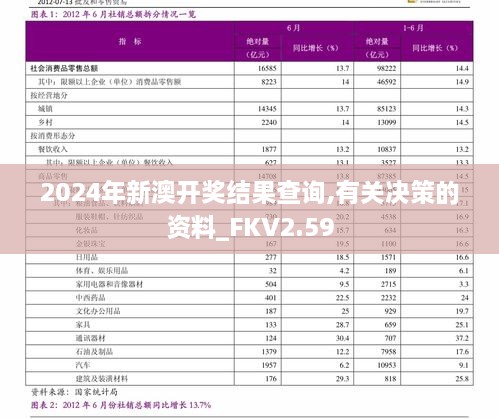
Task: Click 14.5 in the 乡村 row
Action: point(462,122)
